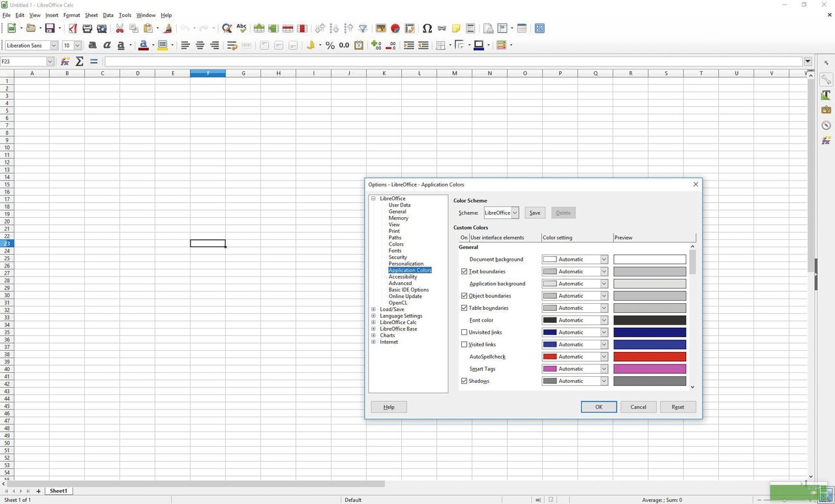Open Function Wizard in formula bar
The image size is (835, 504).
(x=65, y=61)
